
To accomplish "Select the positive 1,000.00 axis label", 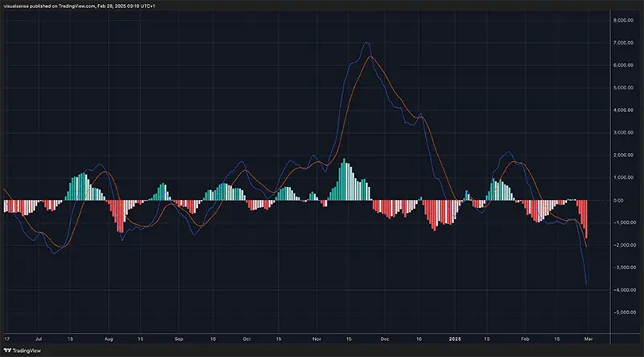I will pyautogui.click(x=622, y=177).
